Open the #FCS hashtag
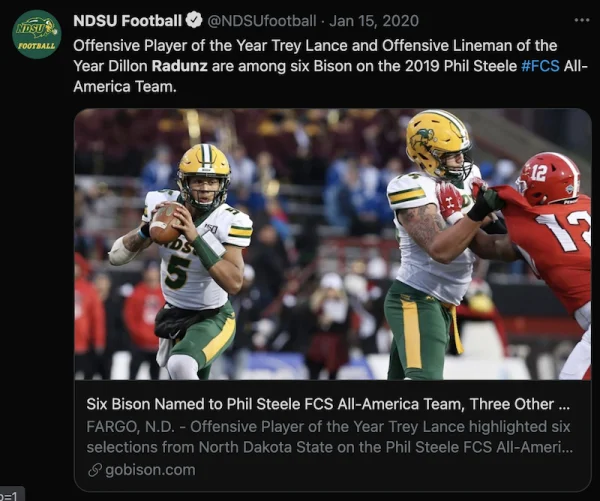 pyautogui.click(x=542, y=65)
